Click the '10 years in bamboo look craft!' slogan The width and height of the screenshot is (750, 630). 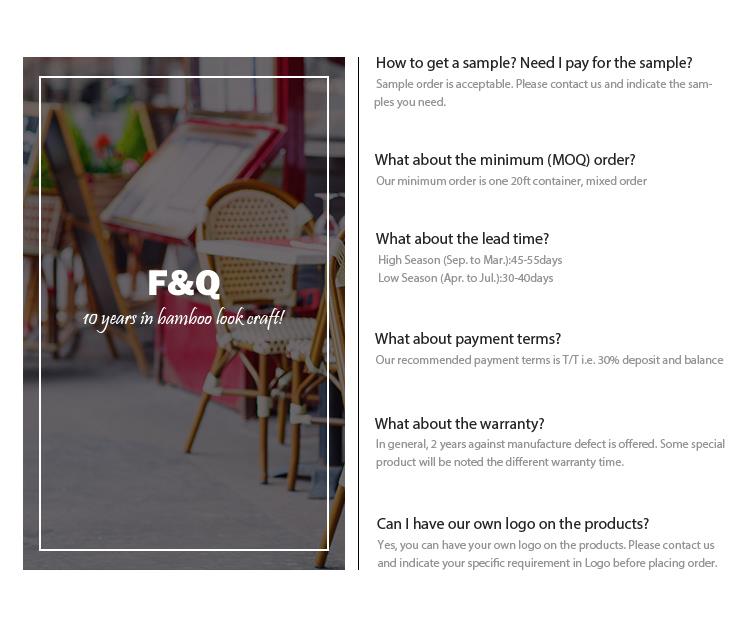183,318
